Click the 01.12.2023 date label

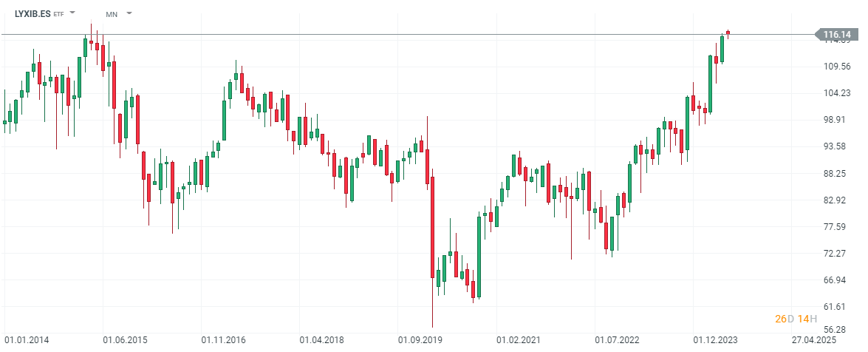pos(715,340)
